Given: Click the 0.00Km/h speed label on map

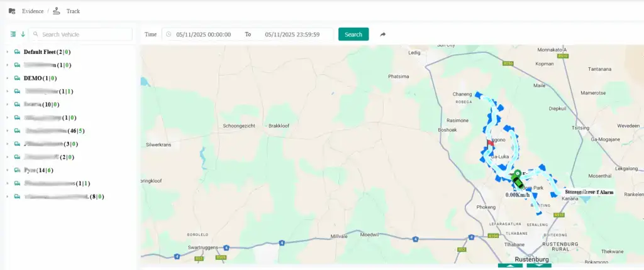Looking at the screenshot, I should 518,195.
